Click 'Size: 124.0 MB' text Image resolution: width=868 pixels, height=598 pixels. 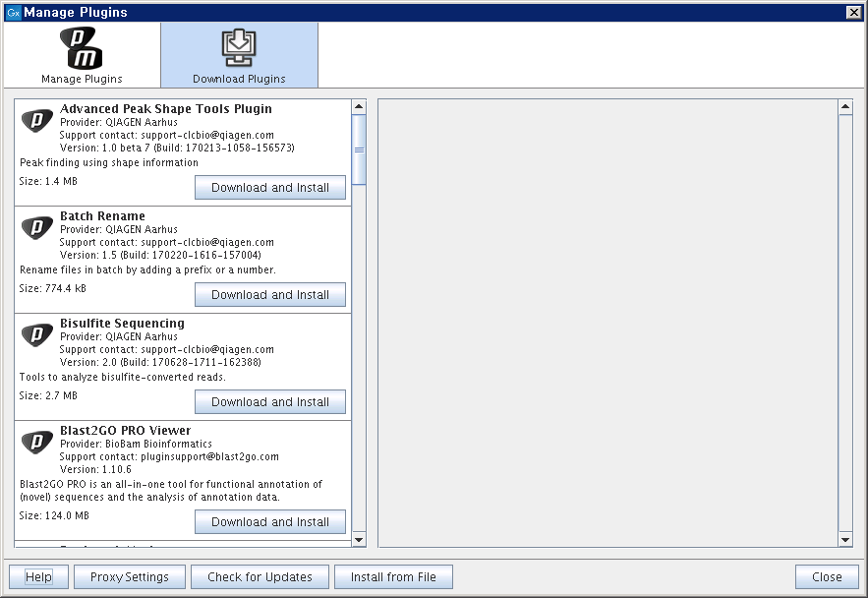pyautogui.click(x=54, y=515)
